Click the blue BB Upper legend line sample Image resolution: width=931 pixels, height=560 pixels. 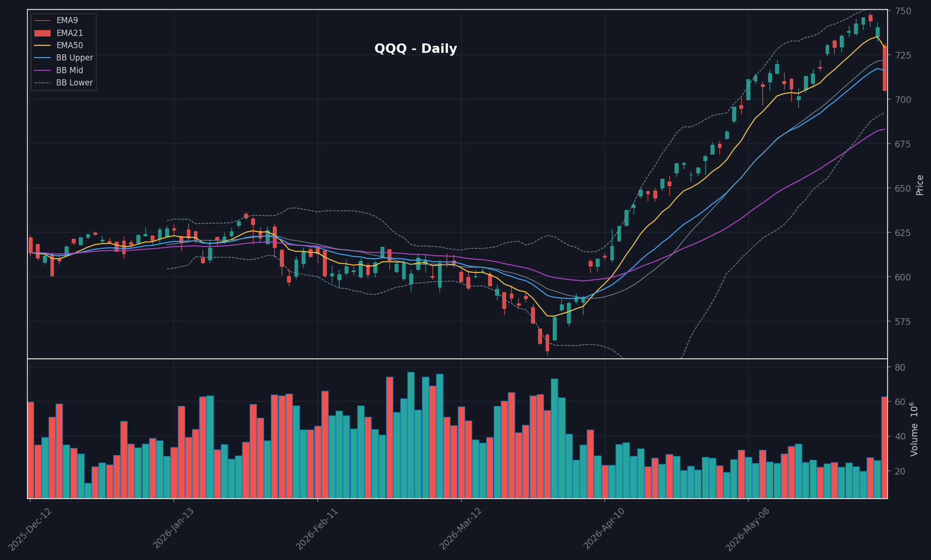click(x=42, y=58)
